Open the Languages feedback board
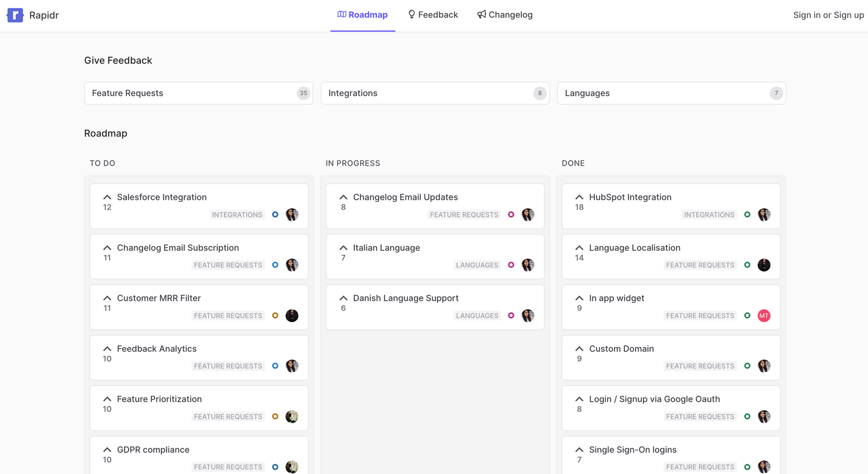868x474 pixels. click(x=671, y=93)
